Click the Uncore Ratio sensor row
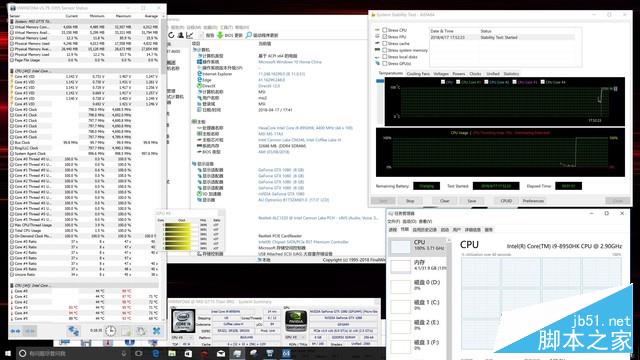The width and height of the screenshot is (640, 360). [x=84, y=275]
